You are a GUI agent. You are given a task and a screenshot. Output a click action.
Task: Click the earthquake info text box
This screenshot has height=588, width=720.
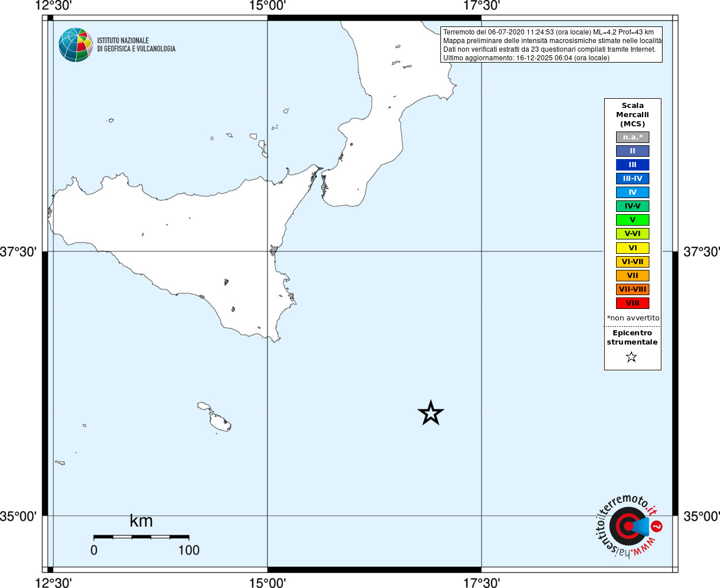[x=552, y=45]
